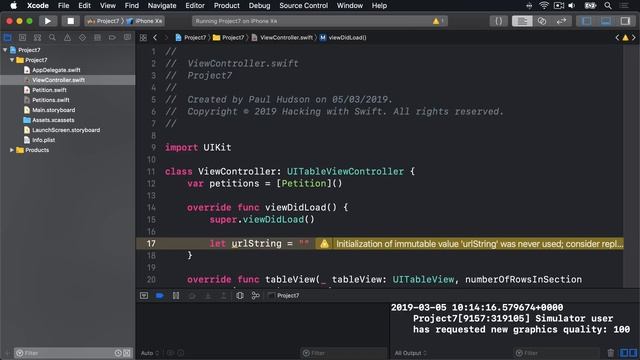Open the Find navigator magnifier icon
This screenshot has width=640, height=360.
(x=52, y=38)
